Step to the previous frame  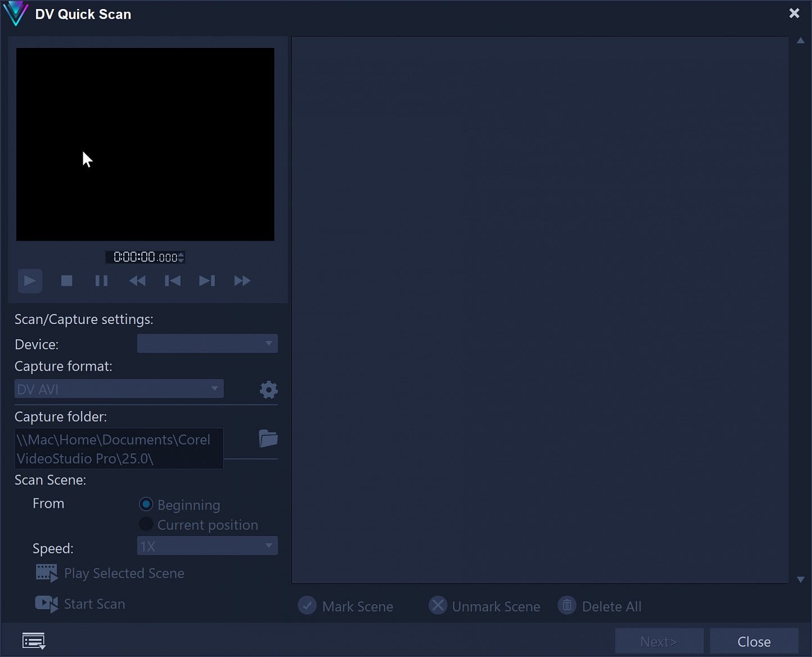pos(173,281)
